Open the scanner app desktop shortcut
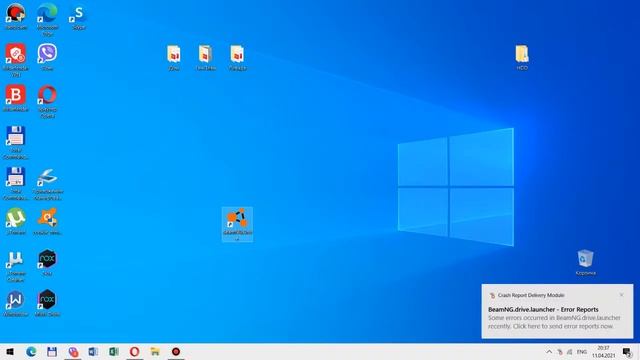 (47, 184)
